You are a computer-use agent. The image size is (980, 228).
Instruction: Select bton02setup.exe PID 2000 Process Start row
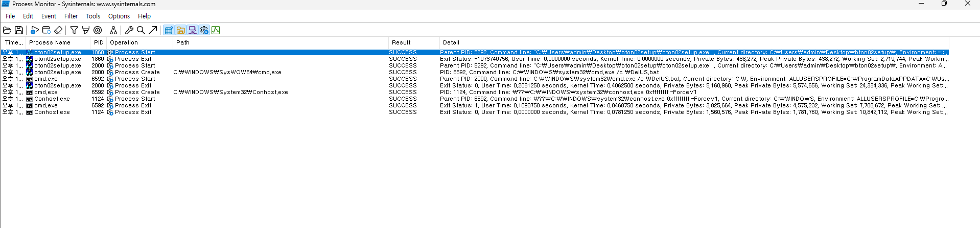[475, 65]
